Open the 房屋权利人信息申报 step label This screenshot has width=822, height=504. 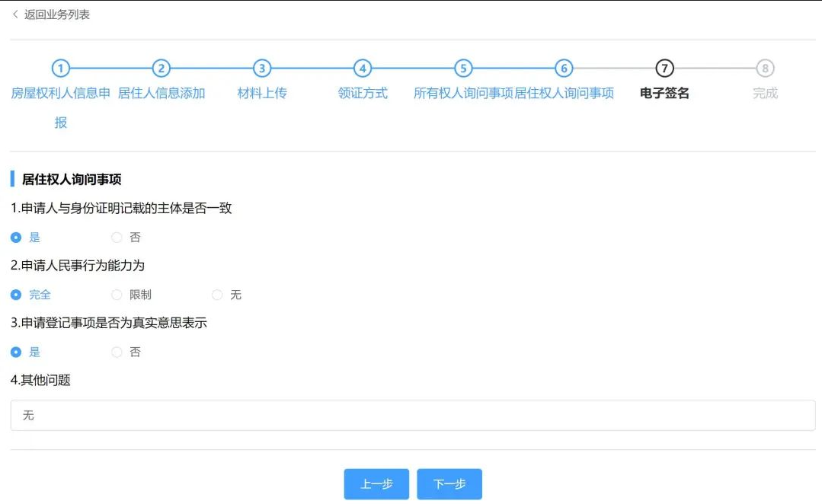click(61, 94)
